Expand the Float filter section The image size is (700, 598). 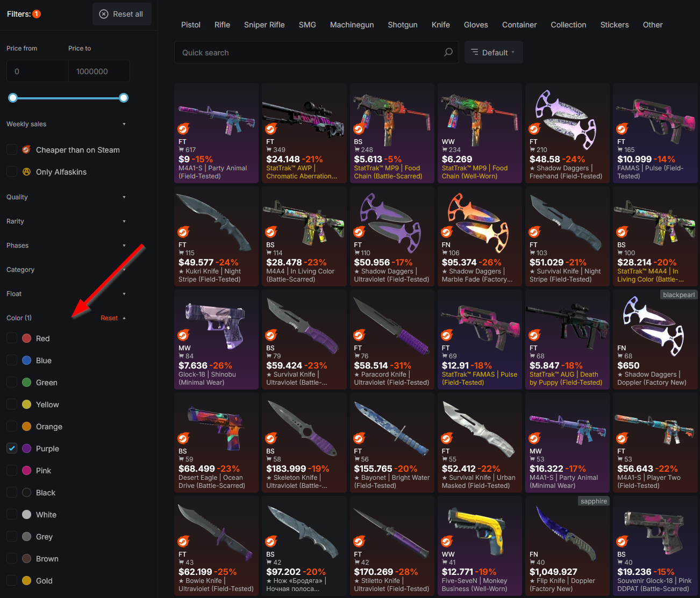point(66,294)
